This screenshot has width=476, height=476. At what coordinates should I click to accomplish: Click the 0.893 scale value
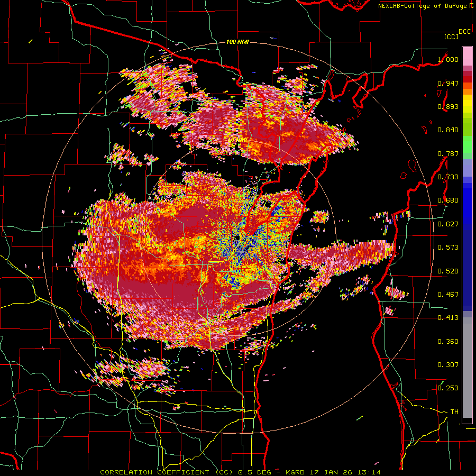coord(448,106)
